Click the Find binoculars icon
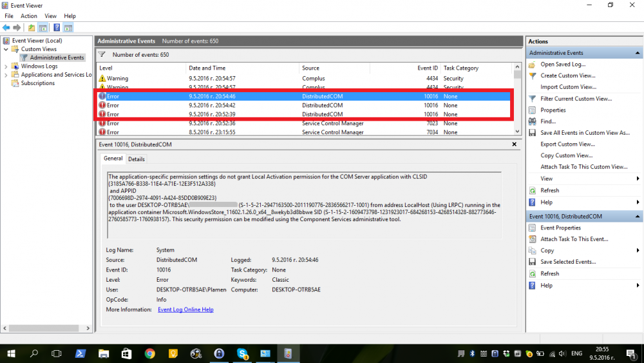Viewport: 644px width, 363px height. (x=533, y=121)
